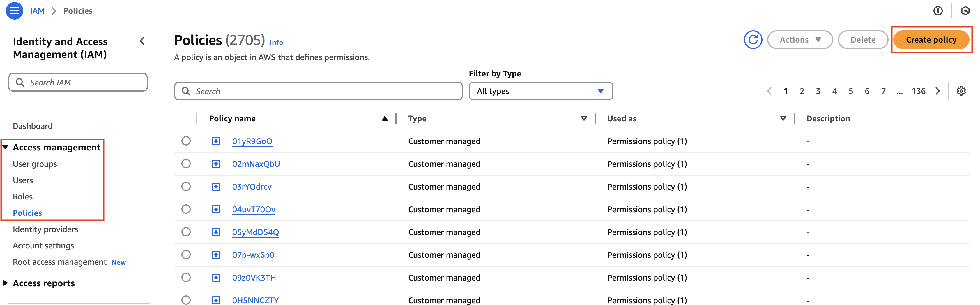
Task: Go to next page of policies
Action: click(937, 91)
